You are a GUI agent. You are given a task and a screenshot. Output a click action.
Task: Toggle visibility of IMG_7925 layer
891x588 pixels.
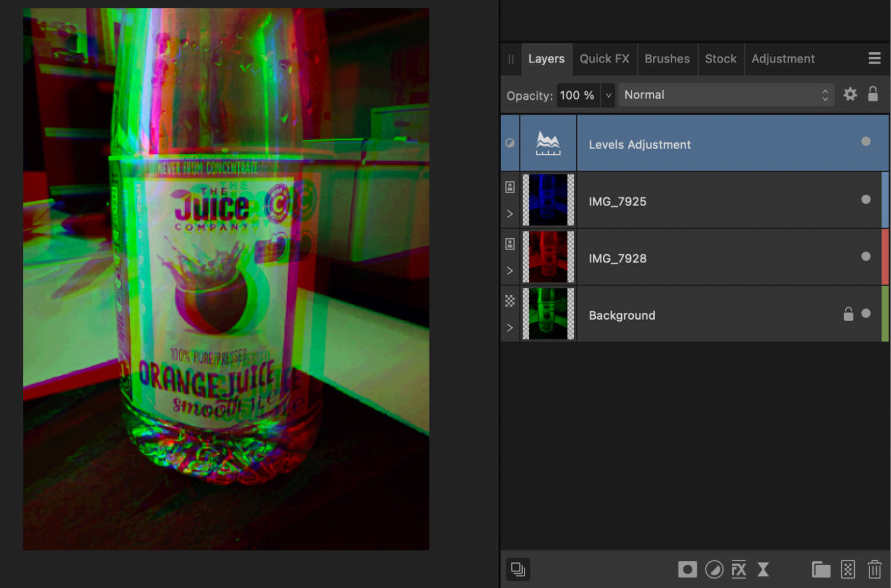point(865,200)
